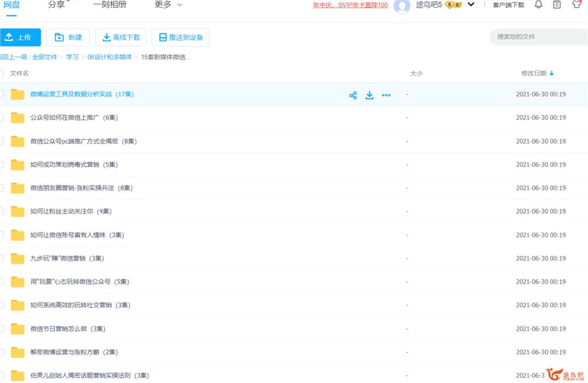Download the 微博运营工具及数据分析实战 folder via download icon

369,95
